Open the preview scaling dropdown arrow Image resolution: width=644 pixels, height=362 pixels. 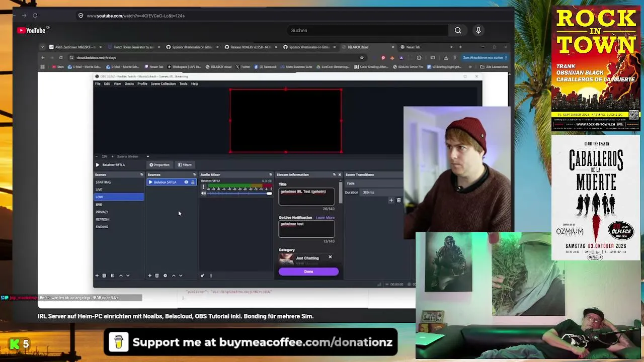[x=147, y=156]
